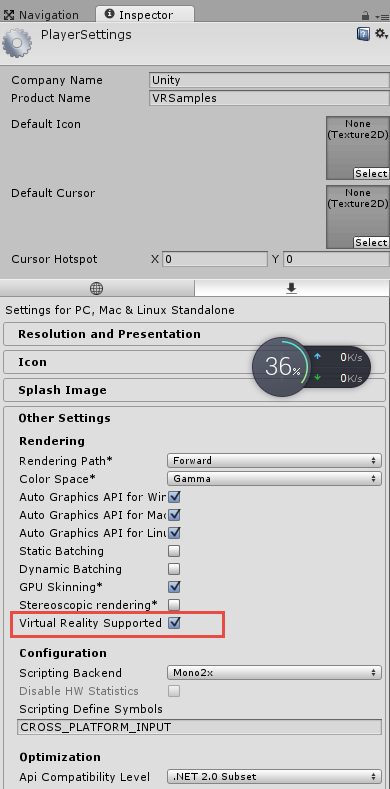
Task: Click the Scripting Define Symbols field
Action: (199, 727)
